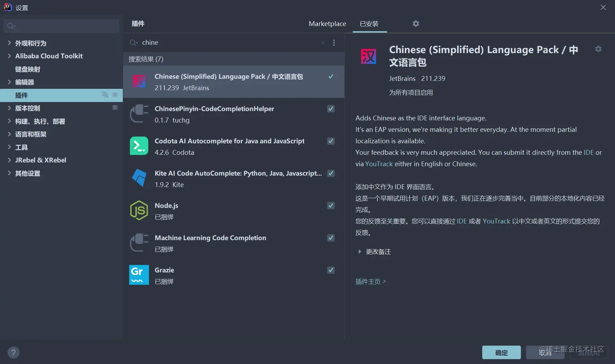Click the translate icon on 插件 row
Viewport: 615px width, 364px height.
[x=105, y=95]
